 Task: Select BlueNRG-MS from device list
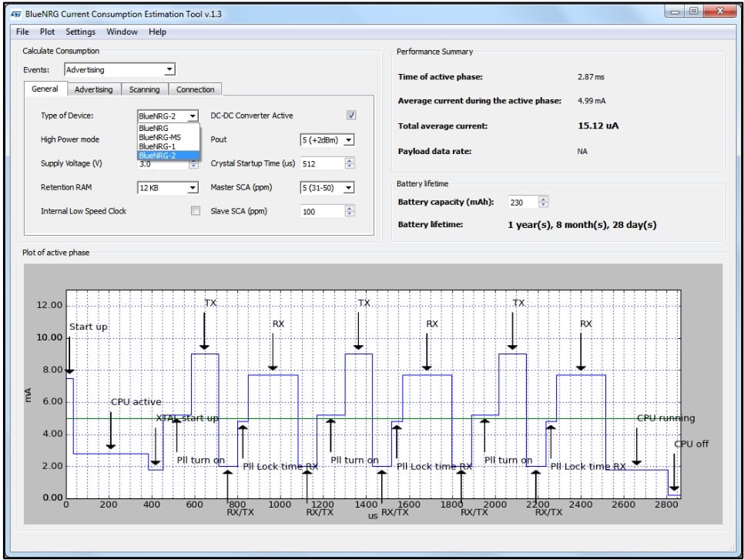tap(159, 137)
